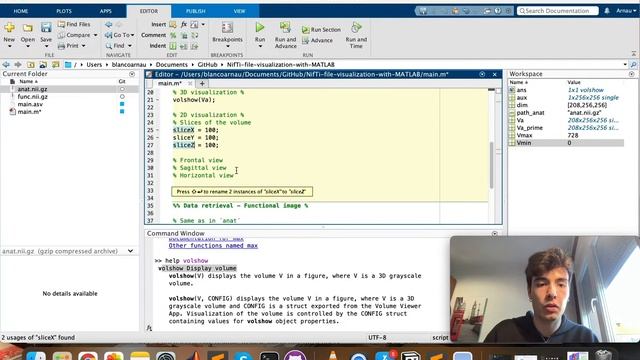
Task: Click the Run green play icon
Action: pos(260,27)
